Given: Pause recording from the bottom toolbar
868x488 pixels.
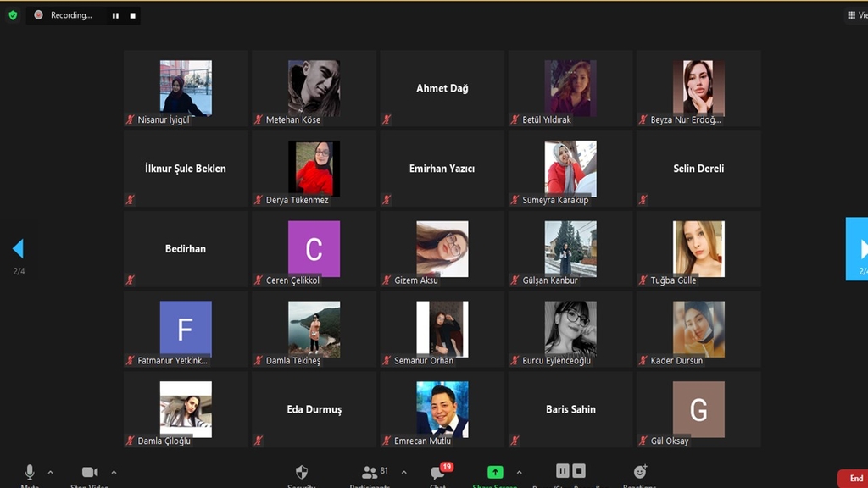Looking at the screenshot, I should (562, 470).
